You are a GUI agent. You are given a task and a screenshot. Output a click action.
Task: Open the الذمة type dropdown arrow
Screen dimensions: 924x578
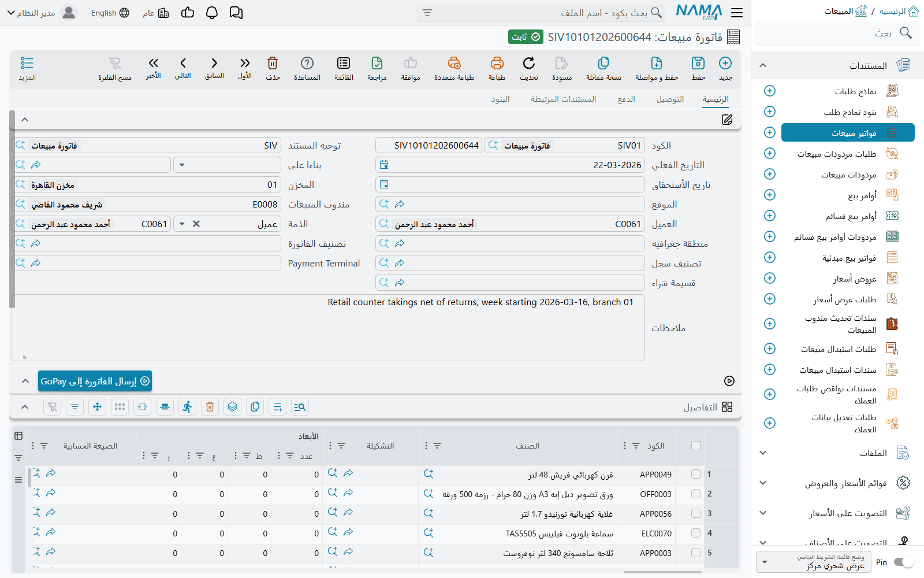[182, 224]
